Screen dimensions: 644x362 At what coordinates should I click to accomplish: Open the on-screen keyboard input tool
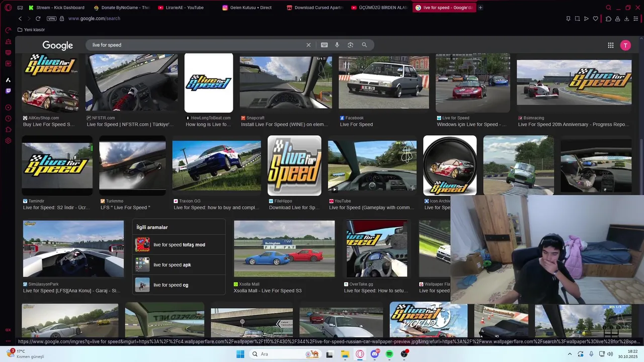325,45
